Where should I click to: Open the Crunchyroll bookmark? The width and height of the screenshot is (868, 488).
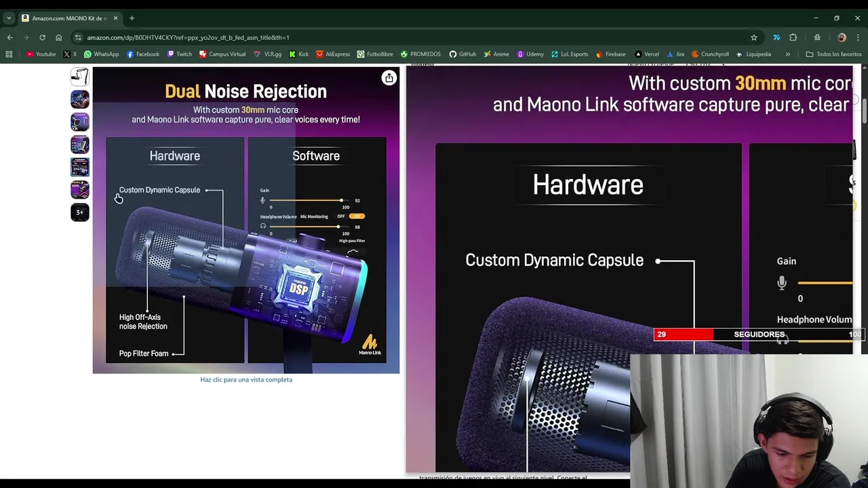(x=710, y=54)
